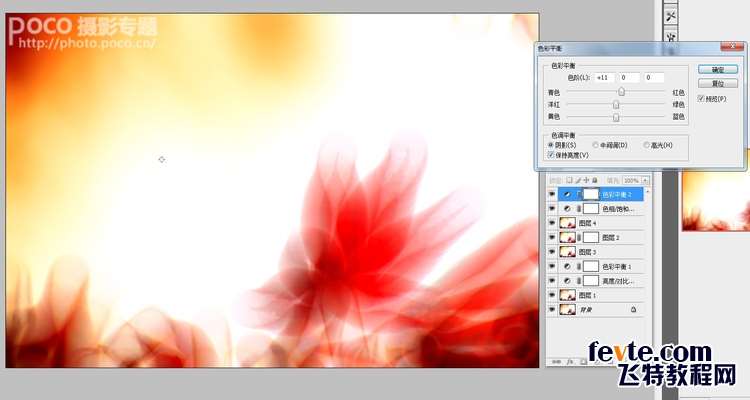Click the 图层 2 layer mask thumbnail

591,237
